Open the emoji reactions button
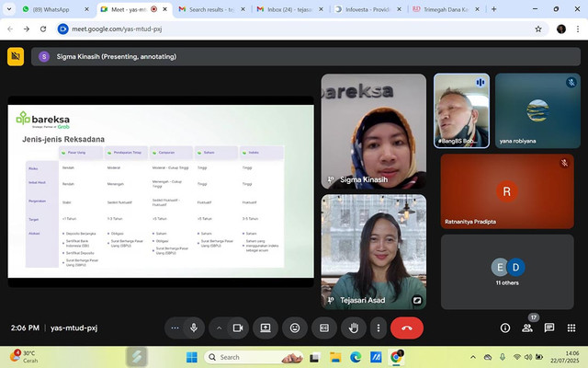The width and height of the screenshot is (588, 368). pyautogui.click(x=295, y=328)
